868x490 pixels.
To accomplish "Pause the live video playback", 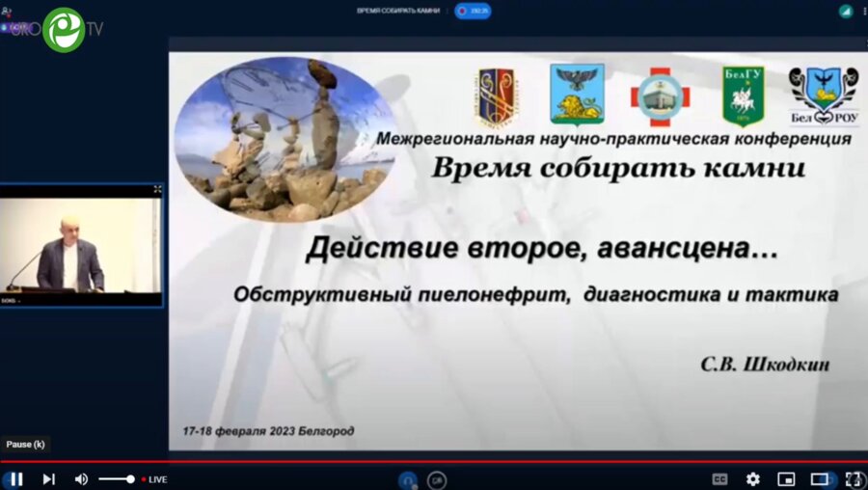I will tap(16, 479).
